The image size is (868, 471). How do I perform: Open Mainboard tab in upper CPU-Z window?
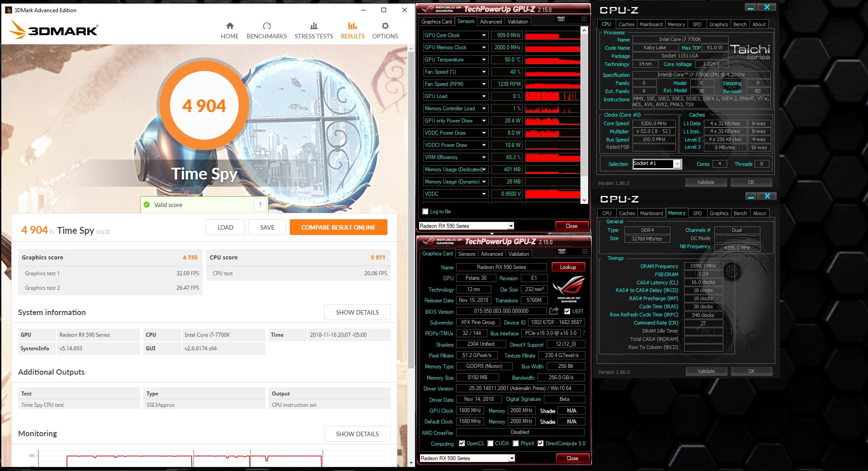pos(651,24)
